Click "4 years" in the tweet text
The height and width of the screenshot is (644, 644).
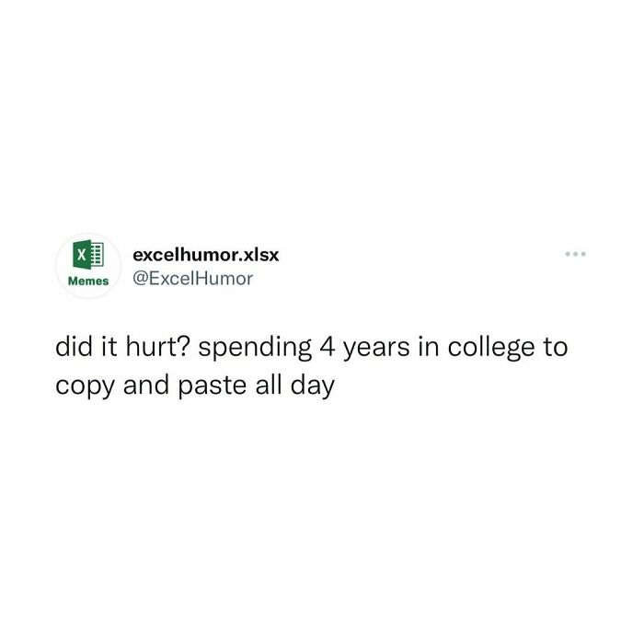tap(364, 349)
